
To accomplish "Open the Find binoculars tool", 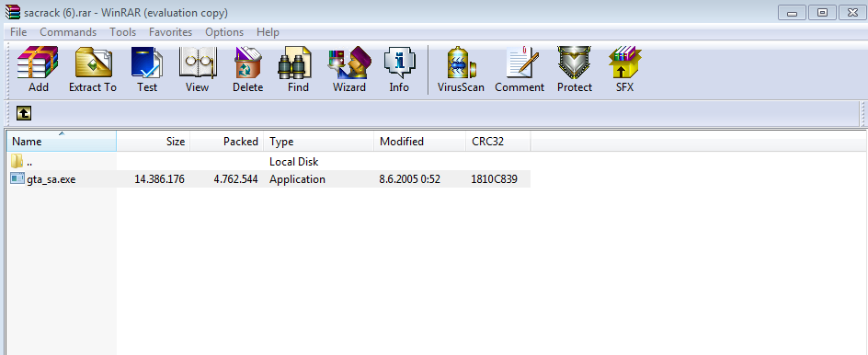I will 298,69.
